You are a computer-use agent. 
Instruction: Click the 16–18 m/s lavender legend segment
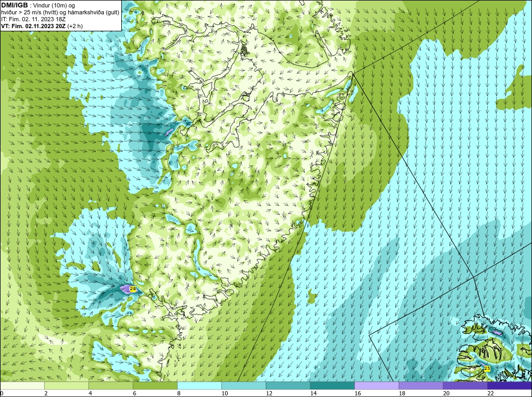click(377, 385)
